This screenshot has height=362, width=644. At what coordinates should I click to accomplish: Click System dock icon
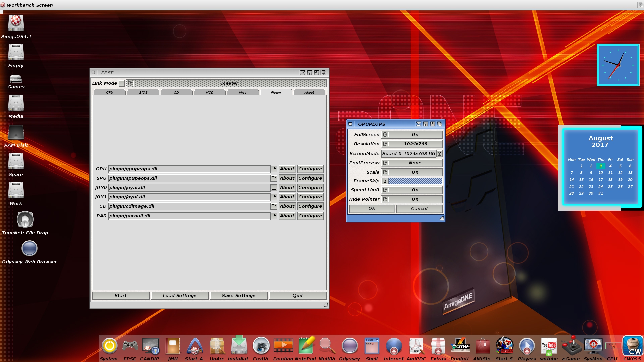[x=109, y=346]
